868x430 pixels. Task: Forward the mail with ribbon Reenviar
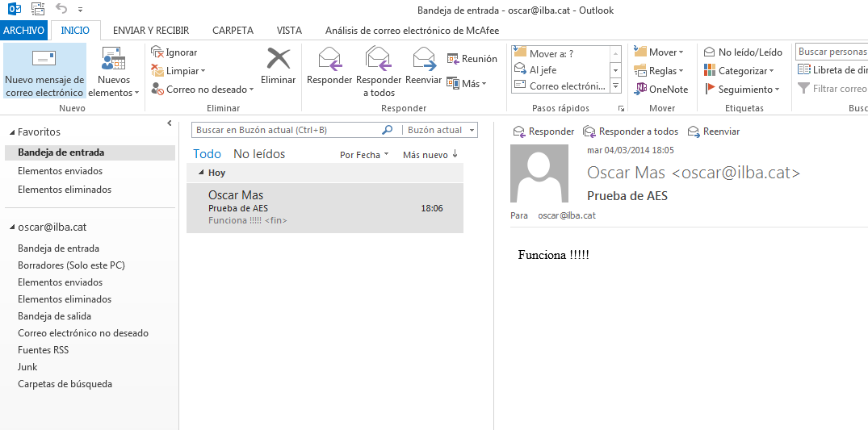[423, 66]
